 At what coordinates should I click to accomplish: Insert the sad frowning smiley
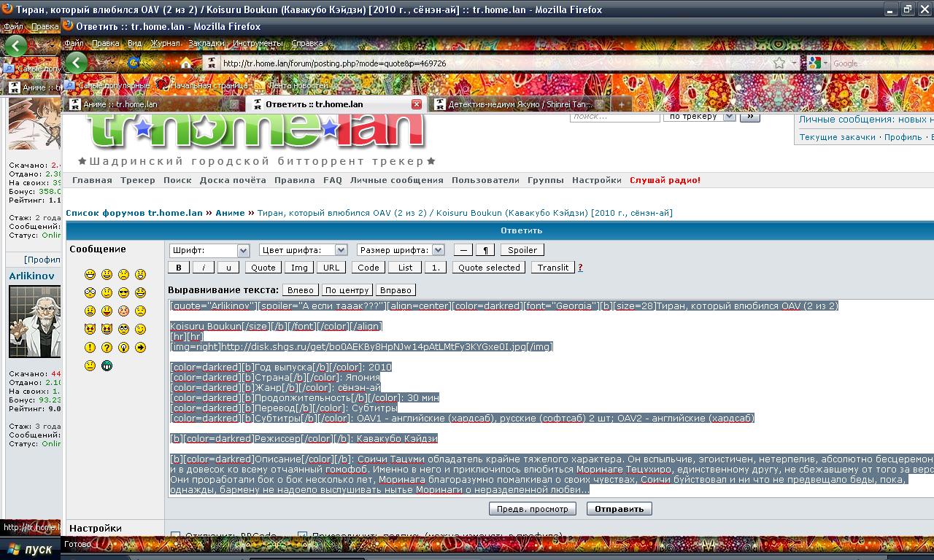[123, 275]
